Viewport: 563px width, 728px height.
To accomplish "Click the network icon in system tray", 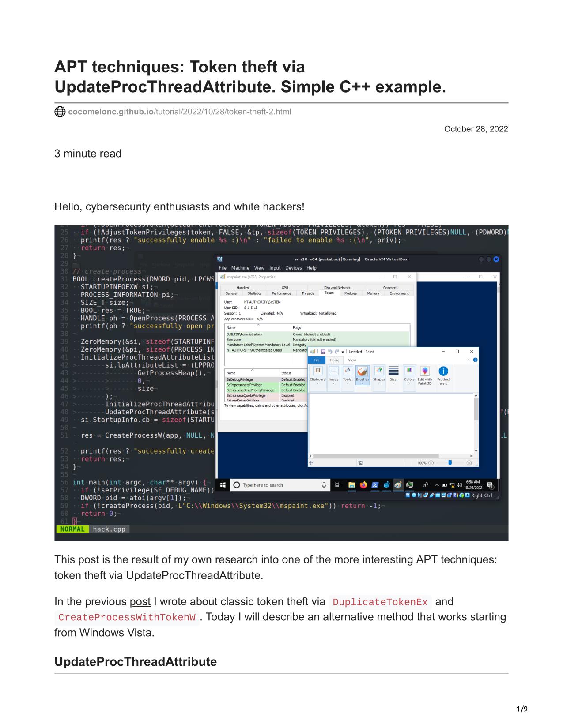I will (x=452, y=485).
